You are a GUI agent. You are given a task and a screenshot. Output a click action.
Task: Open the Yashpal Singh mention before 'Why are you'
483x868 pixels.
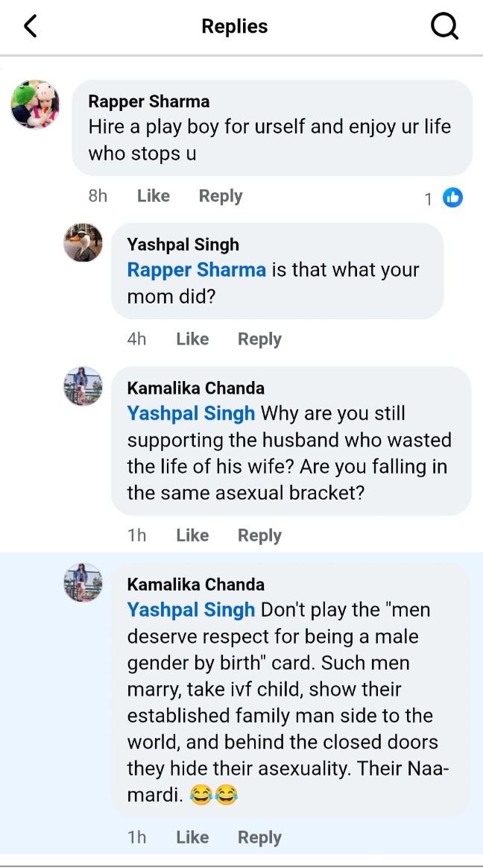click(191, 413)
